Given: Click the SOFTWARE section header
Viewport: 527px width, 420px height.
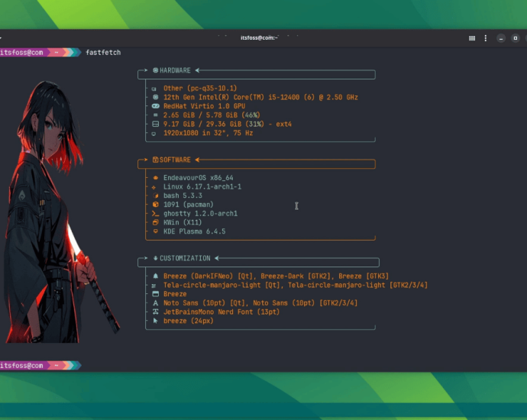Looking at the screenshot, I should pos(175,160).
